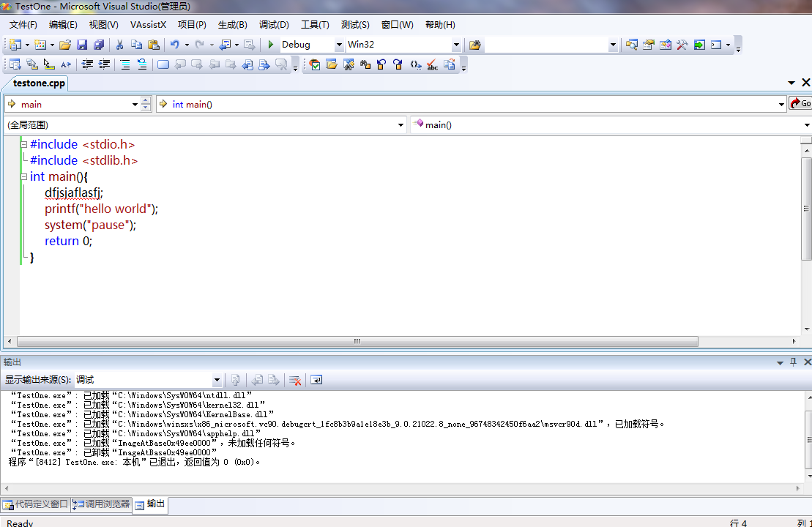Image resolution: width=812 pixels, height=527 pixels.
Task: Open Solution Explorer from toolbar icon
Action: (x=631, y=45)
